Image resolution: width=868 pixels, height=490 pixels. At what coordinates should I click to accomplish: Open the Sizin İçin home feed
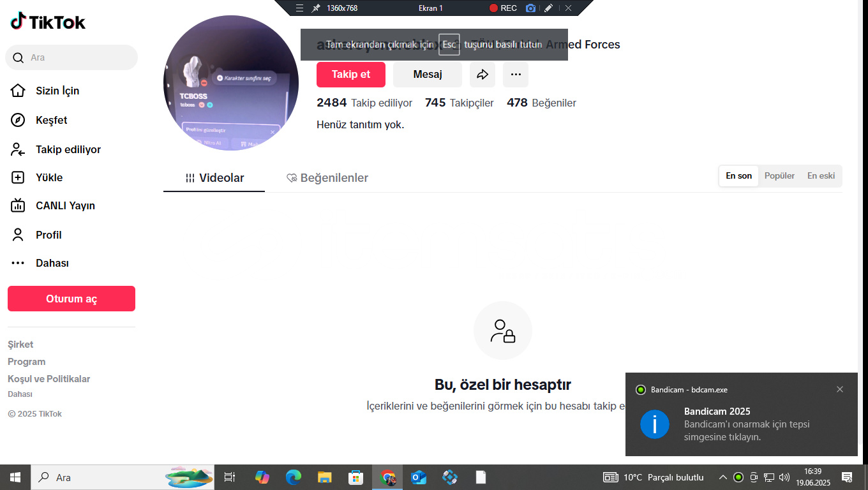57,91
